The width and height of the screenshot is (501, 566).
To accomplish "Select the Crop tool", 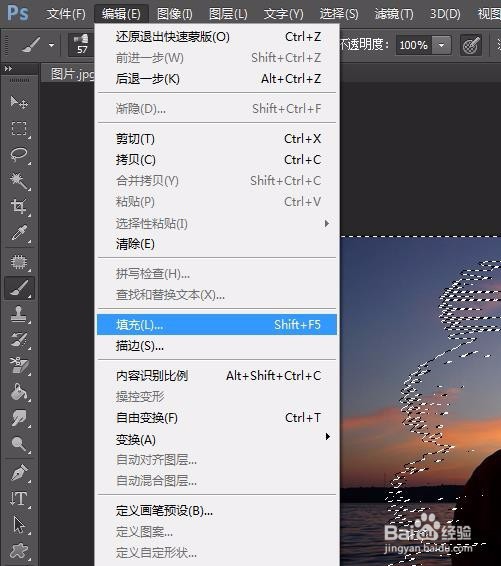I will coord(19,206).
